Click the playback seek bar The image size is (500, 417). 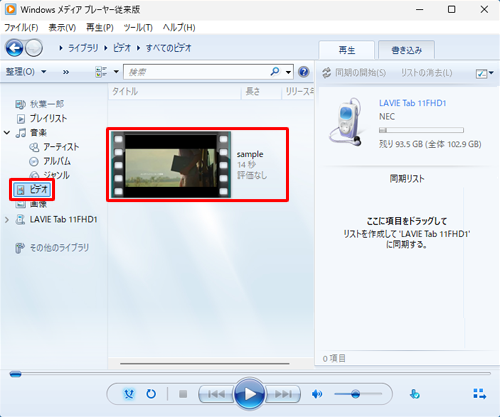[x=250, y=374]
